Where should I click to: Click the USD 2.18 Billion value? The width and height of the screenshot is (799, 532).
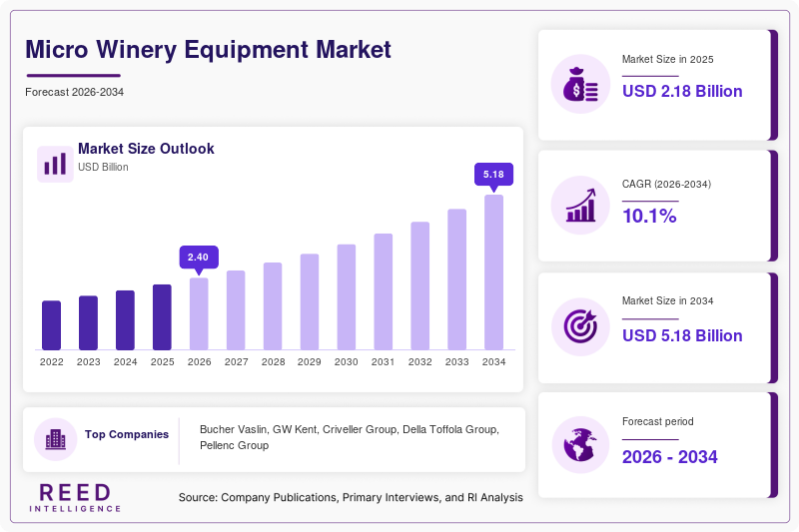click(682, 91)
